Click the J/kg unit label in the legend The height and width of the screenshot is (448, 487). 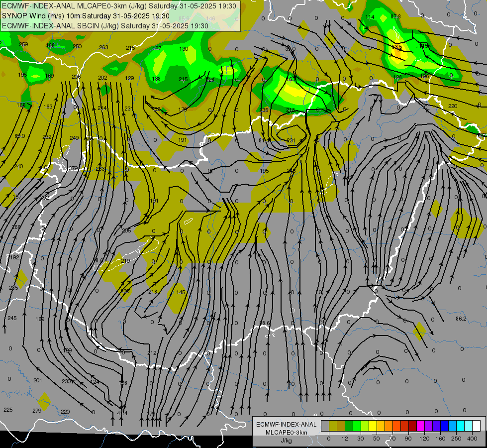[286, 441]
